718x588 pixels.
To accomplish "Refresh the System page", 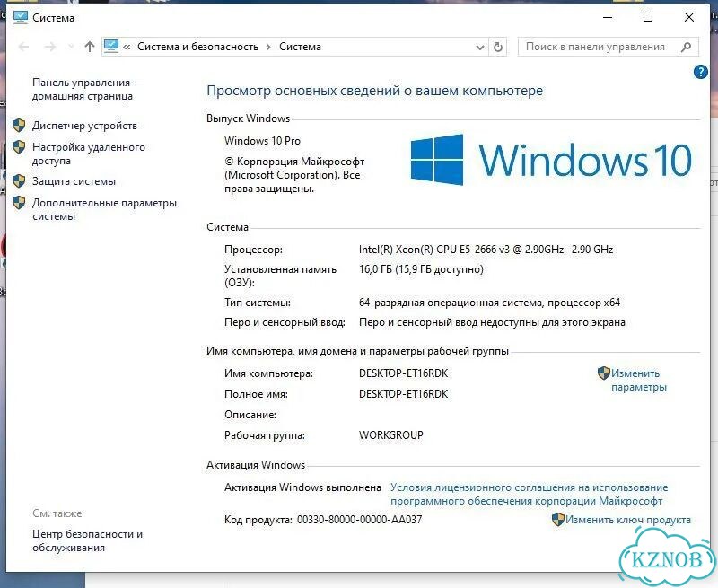I will [498, 47].
